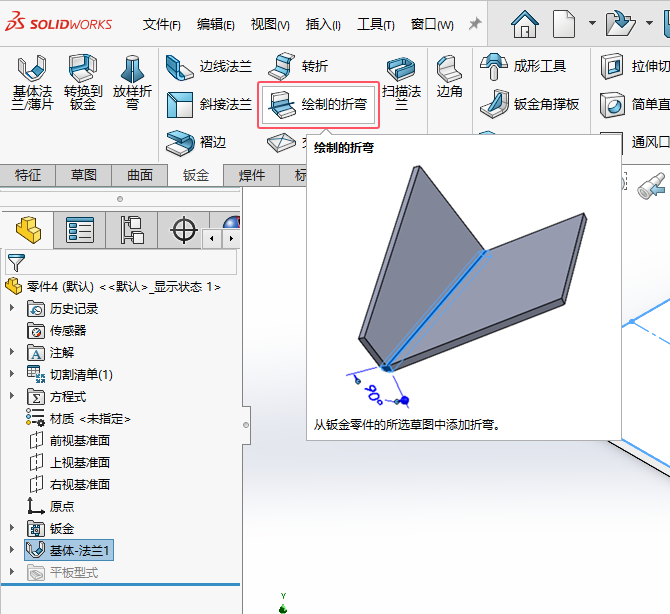Select the Simple Hole (简单直孔) tool
This screenshot has height=614, width=670.
pos(635,104)
